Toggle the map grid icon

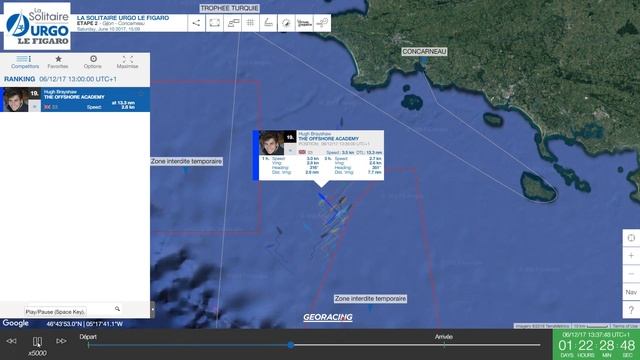(x=250, y=23)
